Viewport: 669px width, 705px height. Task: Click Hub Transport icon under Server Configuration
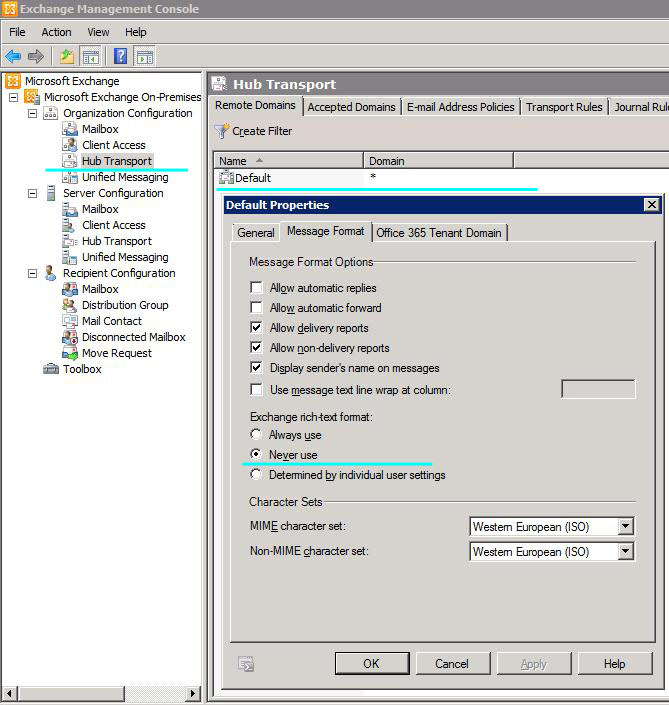[x=70, y=241]
